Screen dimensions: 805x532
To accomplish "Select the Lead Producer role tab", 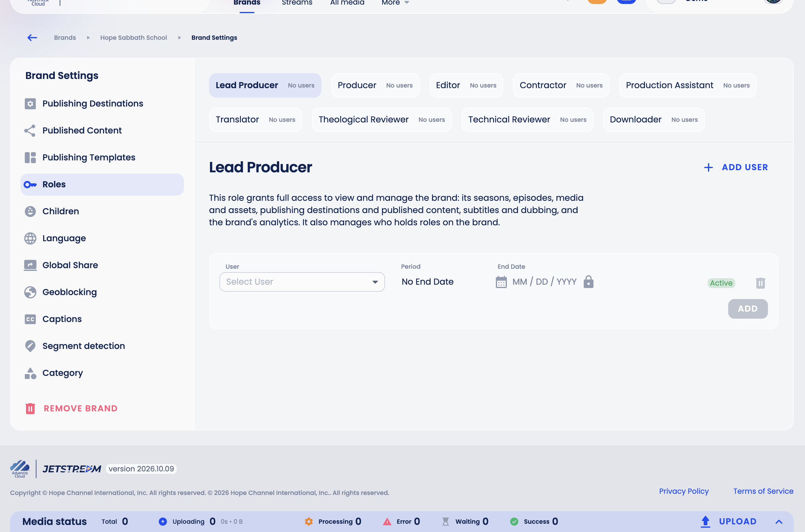I will click(265, 85).
